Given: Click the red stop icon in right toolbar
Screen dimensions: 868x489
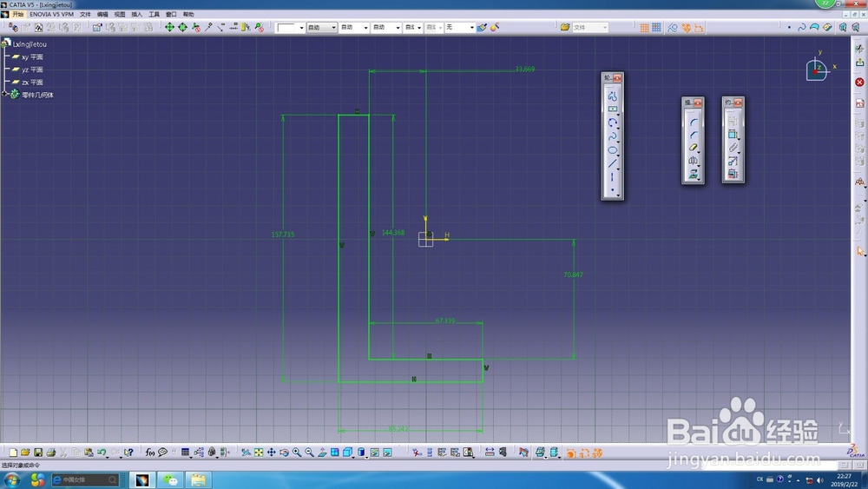Looking at the screenshot, I should click(x=859, y=82).
